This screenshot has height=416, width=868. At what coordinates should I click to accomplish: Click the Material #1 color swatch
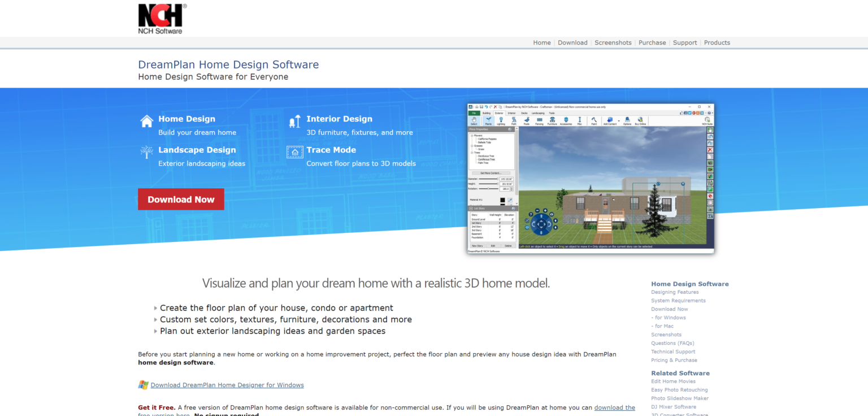point(502,200)
